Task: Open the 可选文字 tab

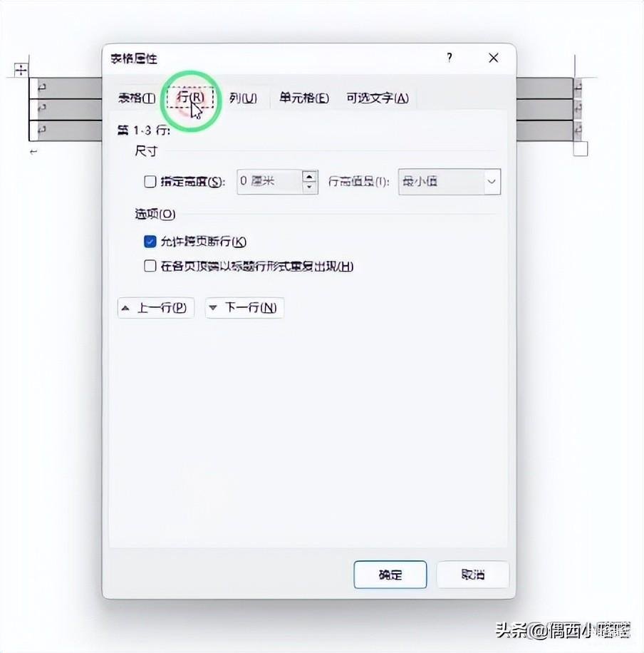Action: 378,98
